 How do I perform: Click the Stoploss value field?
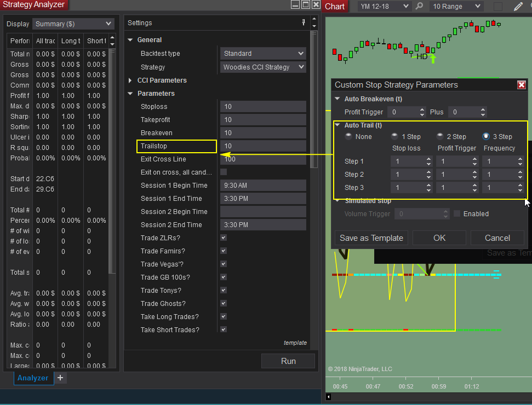(x=263, y=106)
